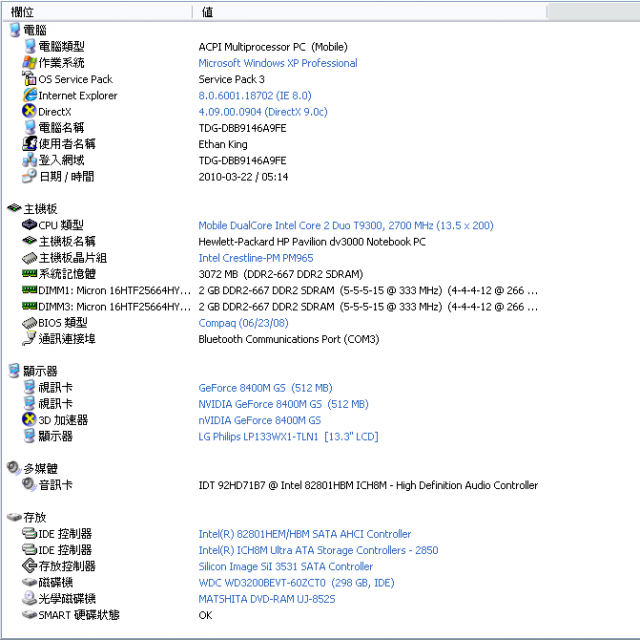Open the 8.0.6001.18702 (IE 8.0) link
Image resolution: width=640 pixels, height=640 pixels.
click(x=255, y=96)
